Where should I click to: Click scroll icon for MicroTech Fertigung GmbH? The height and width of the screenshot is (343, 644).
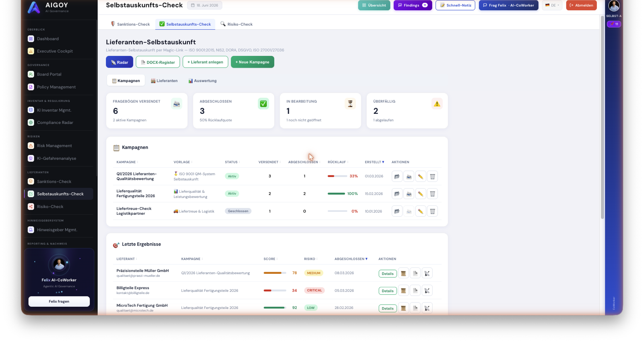tap(403, 308)
